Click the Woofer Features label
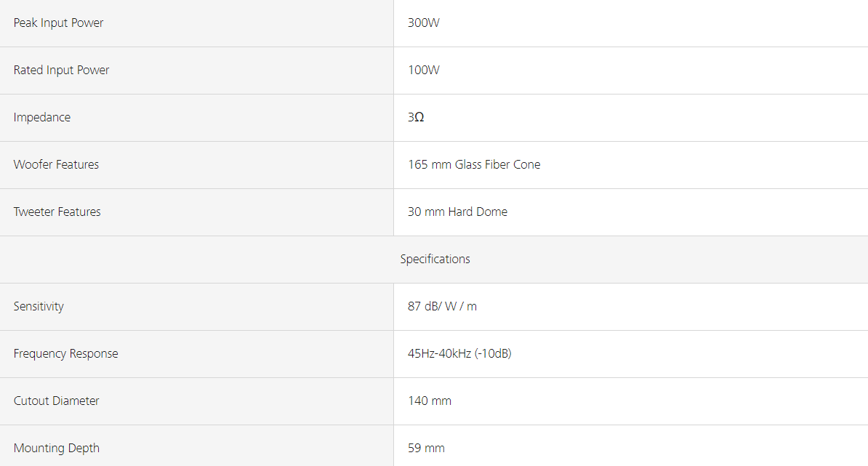Screen dimensions: 868x466 pyautogui.click(x=56, y=165)
